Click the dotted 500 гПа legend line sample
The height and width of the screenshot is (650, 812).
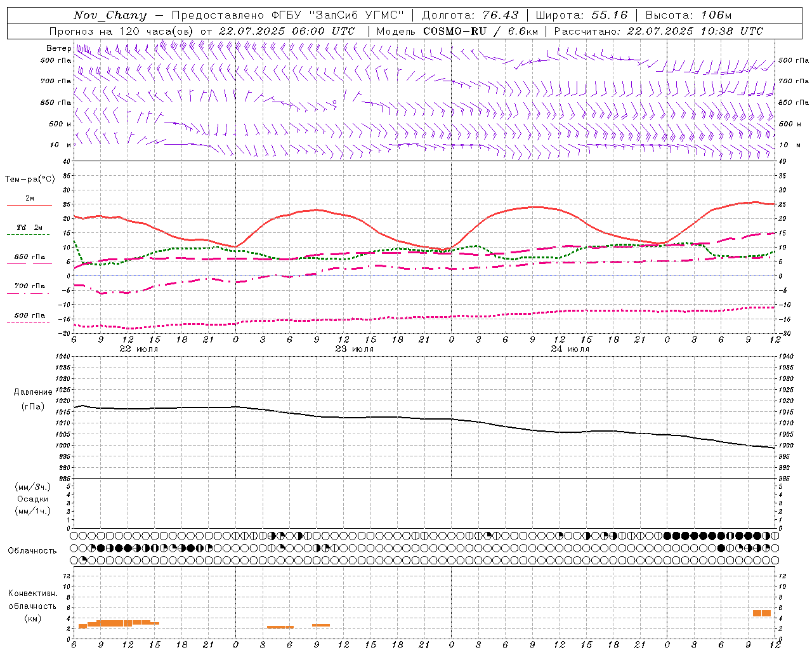[28, 323]
